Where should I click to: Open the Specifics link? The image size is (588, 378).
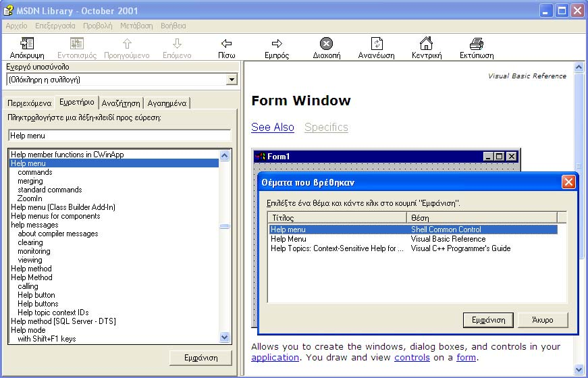point(326,127)
